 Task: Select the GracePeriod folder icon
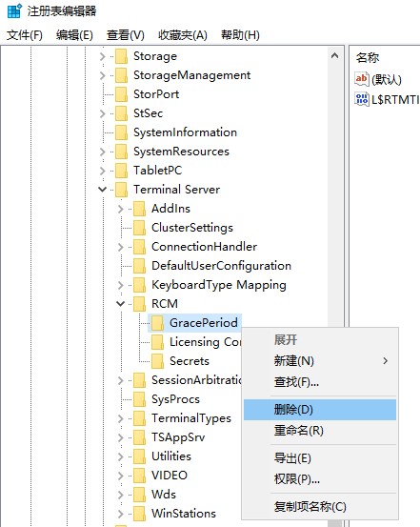click(157, 323)
